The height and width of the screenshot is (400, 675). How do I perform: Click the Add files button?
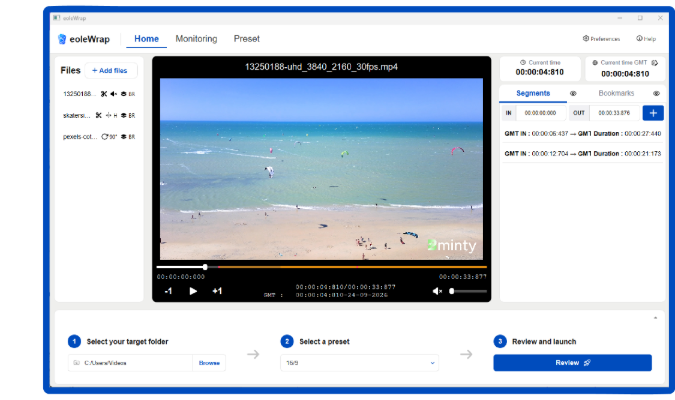[111, 71]
